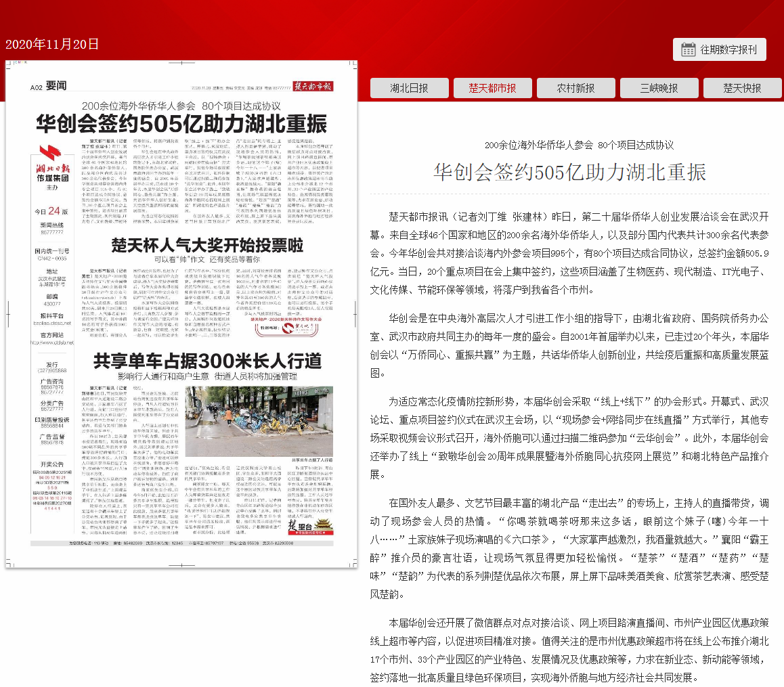Open the 共享单车占据300米长人行道 article

206,360
